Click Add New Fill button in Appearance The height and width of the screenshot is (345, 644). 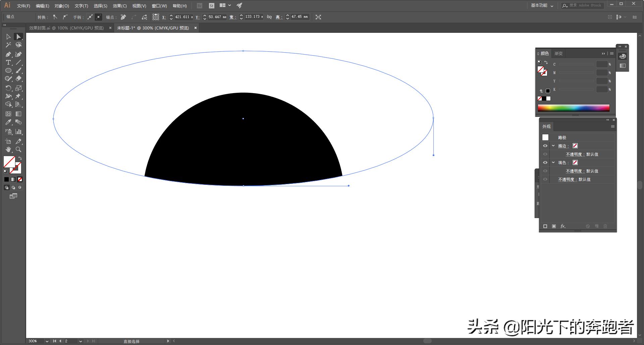coord(554,226)
